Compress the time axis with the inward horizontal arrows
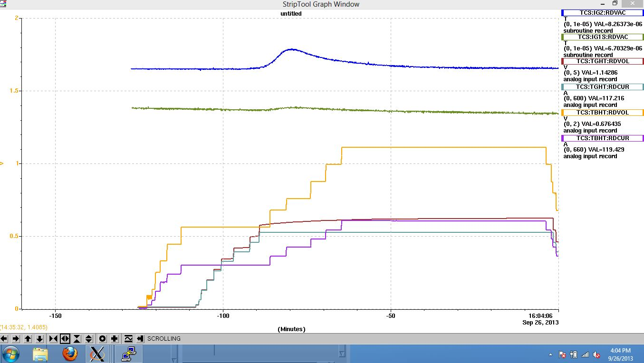Viewport: 644px width, 363px height. point(53,339)
